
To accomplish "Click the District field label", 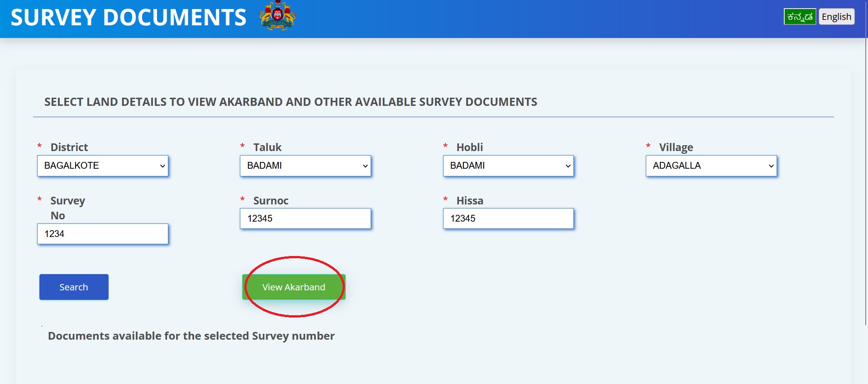I will point(69,147).
